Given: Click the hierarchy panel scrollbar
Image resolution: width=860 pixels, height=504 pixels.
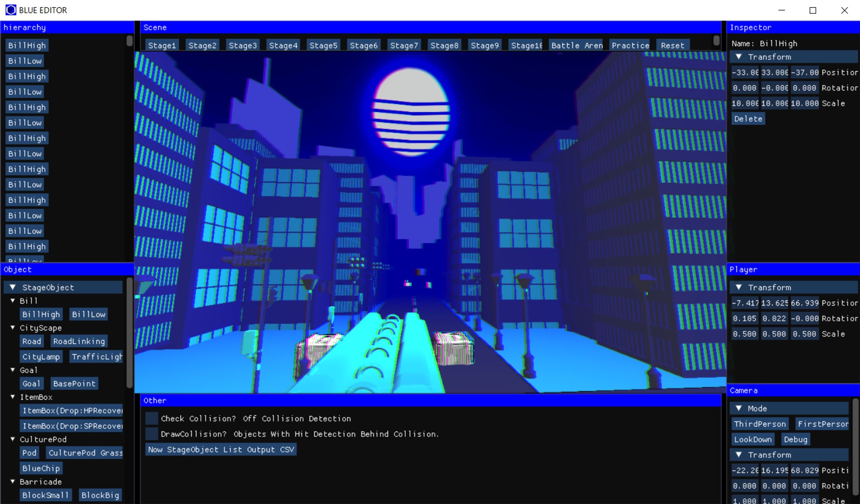Looking at the screenshot, I should pyautogui.click(x=129, y=41).
